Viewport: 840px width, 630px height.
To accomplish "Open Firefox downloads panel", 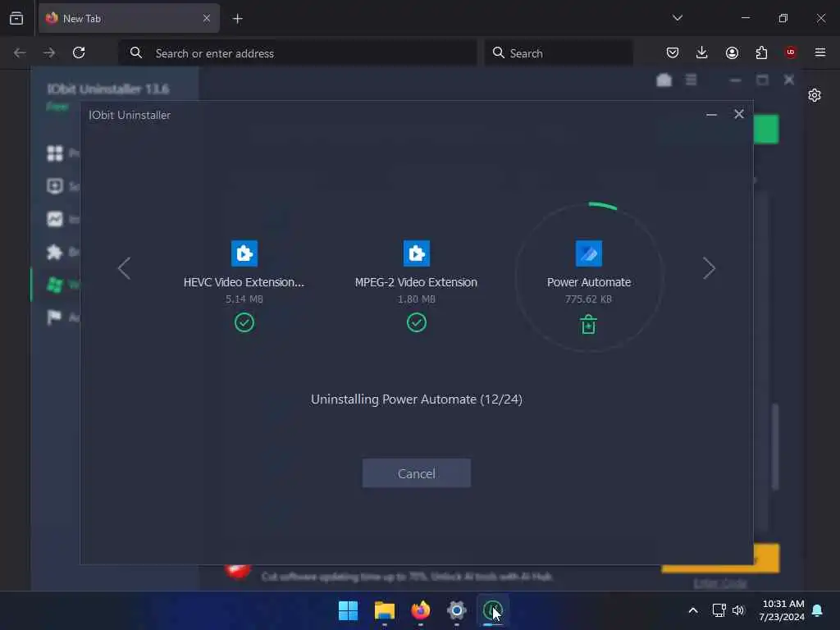I will click(702, 52).
